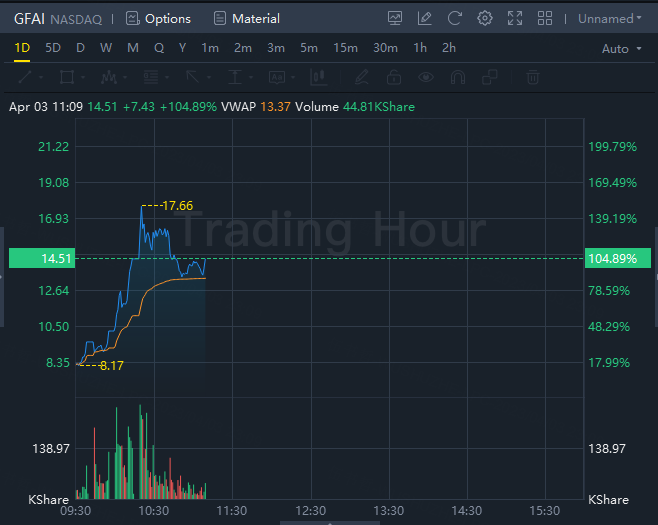The width and height of the screenshot is (658, 525).
Task: Select the freehand pencil drawing tool
Action: pos(362,77)
